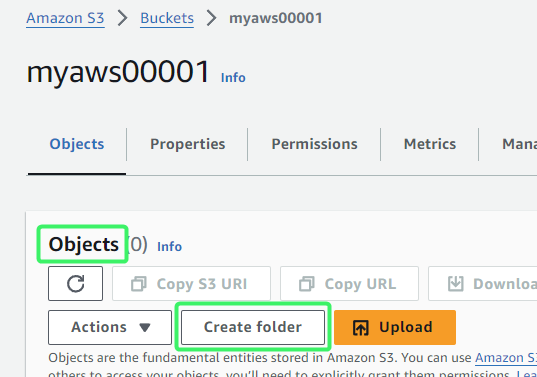Image resolution: width=537 pixels, height=377 pixels.
Task: Click the upload arrow icon on Upload
Action: (361, 327)
